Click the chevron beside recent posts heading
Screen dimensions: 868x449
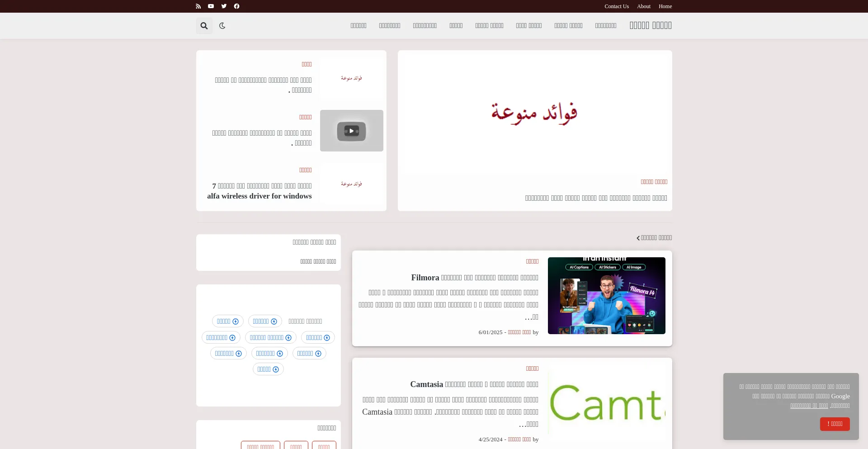(638, 238)
